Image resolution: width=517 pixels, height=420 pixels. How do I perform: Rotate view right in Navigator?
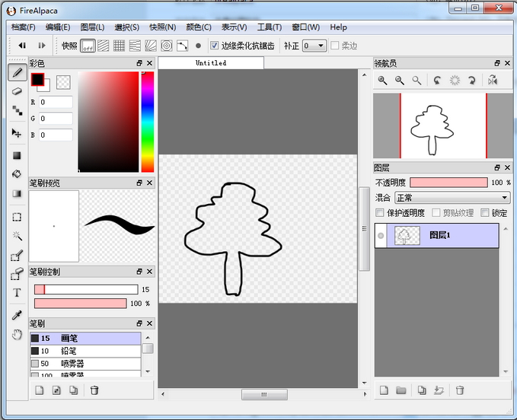472,80
